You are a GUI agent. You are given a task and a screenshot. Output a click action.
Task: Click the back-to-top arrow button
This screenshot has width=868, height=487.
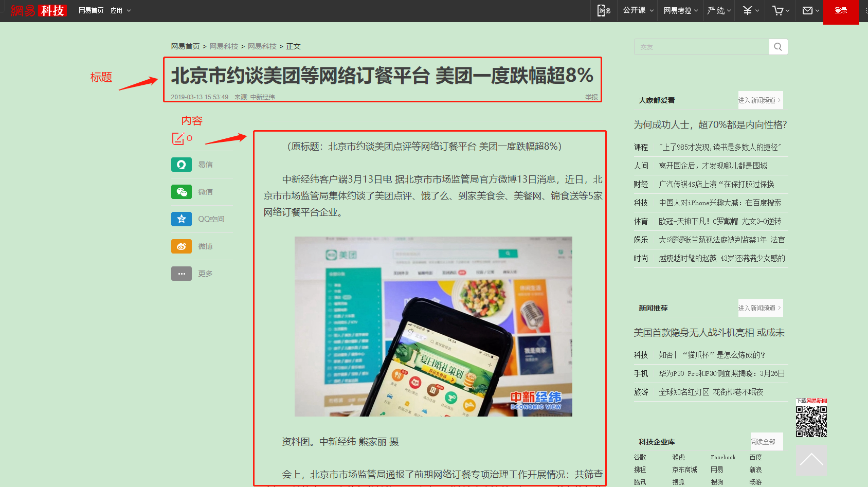tap(811, 460)
